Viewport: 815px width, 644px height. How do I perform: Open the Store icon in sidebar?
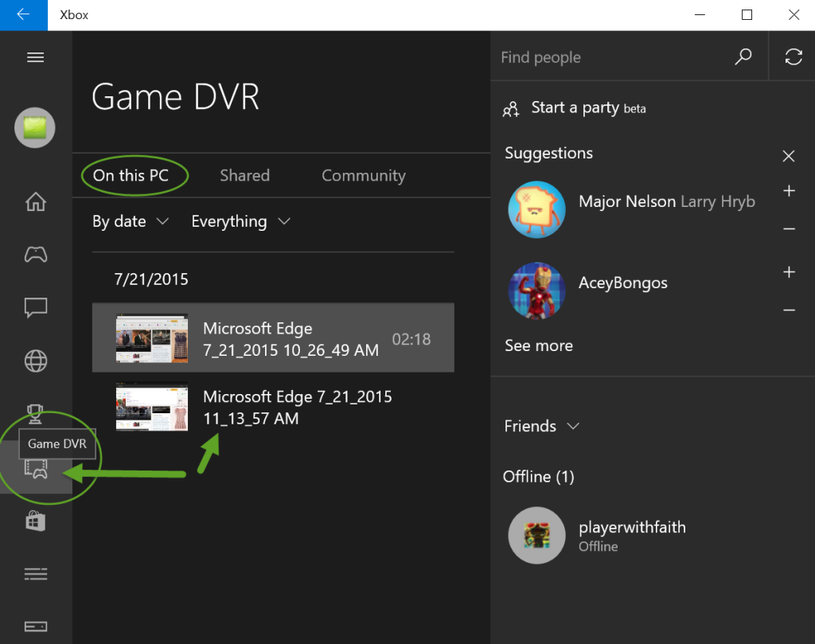pyautogui.click(x=36, y=521)
